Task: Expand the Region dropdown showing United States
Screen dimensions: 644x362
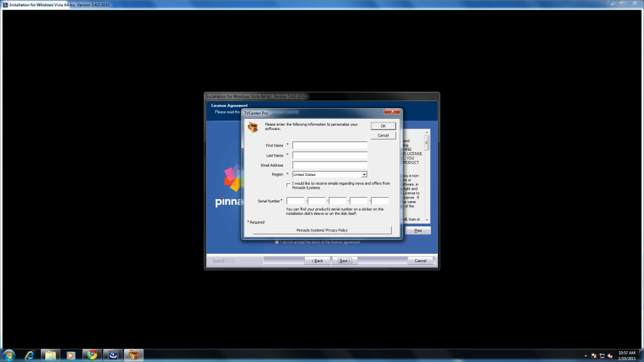Action: [x=364, y=175]
